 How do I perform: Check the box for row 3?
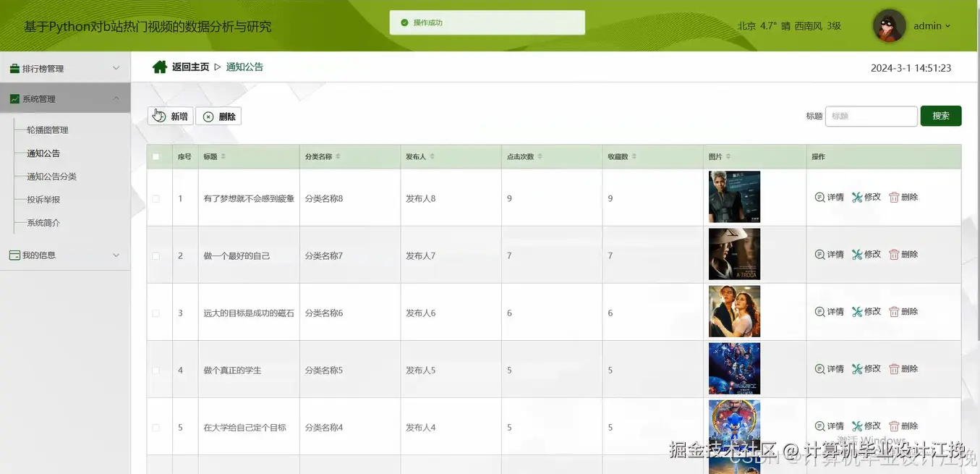(155, 313)
